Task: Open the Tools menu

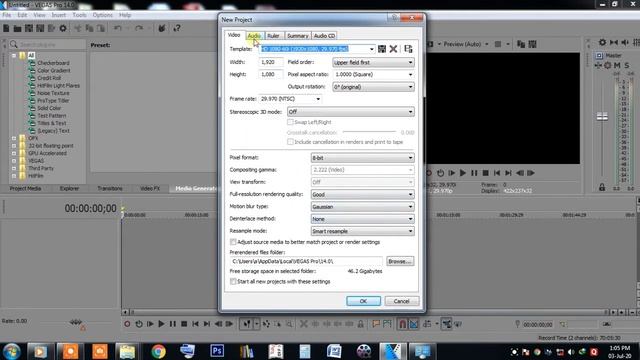Action: 79,15
